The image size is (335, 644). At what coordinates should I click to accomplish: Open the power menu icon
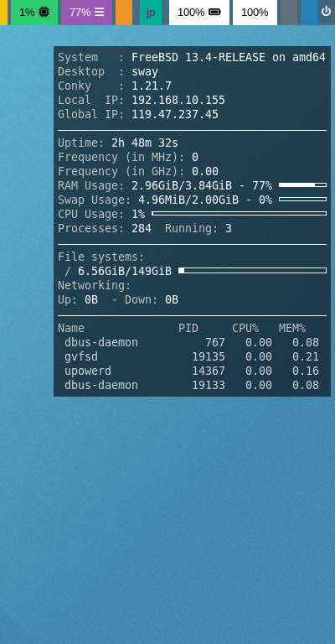(326, 12)
